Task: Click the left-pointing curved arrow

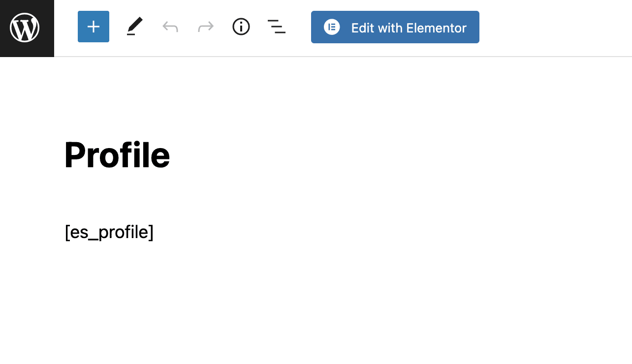Action: pos(170,27)
